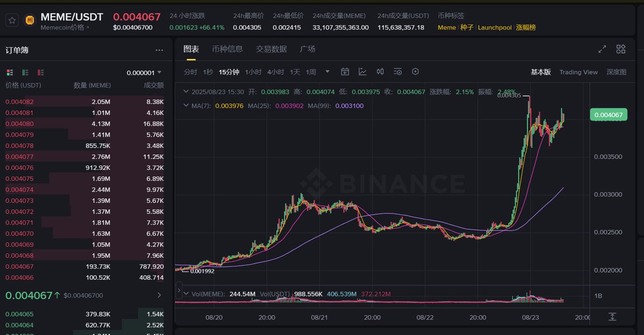The width and height of the screenshot is (644, 335).
Task: Click the 数量 (MEME) column header
Action: tap(92, 85)
